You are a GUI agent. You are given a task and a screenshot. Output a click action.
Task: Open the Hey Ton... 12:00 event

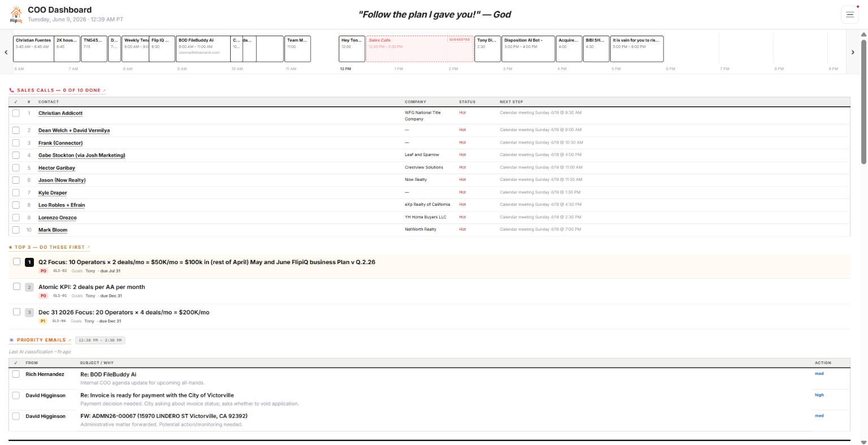tap(352, 49)
